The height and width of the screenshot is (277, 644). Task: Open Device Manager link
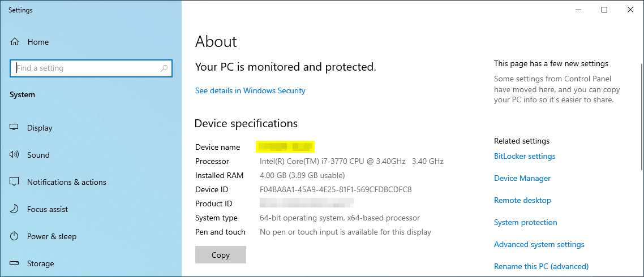click(x=522, y=178)
